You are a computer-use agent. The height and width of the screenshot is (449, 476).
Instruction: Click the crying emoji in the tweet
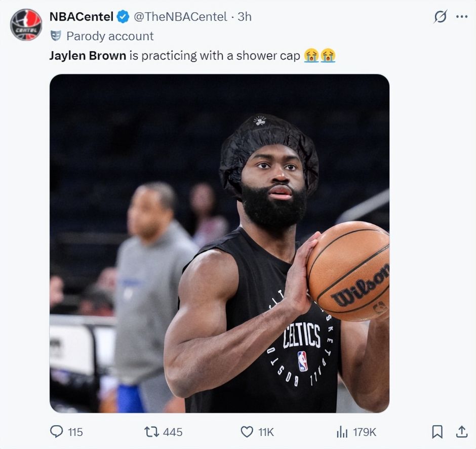click(311, 55)
